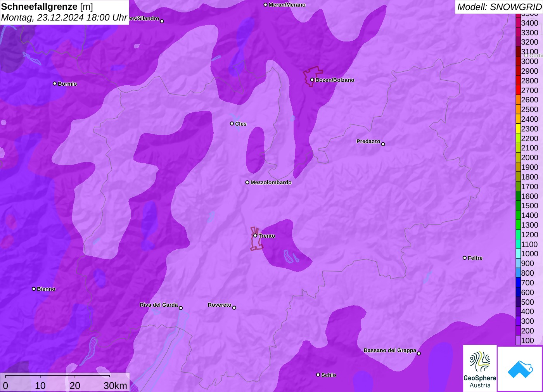Click the Bassano del Grappa marker dot
Image resolution: width=543 pixels, height=392 pixels.
(419, 353)
